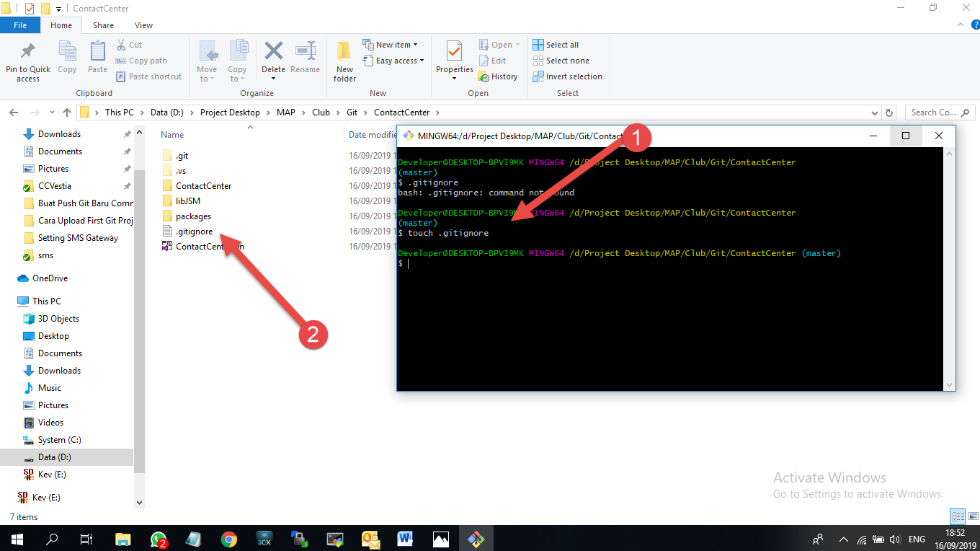Open Google Chrome from the taskbar
980x551 pixels.
coord(229,539)
